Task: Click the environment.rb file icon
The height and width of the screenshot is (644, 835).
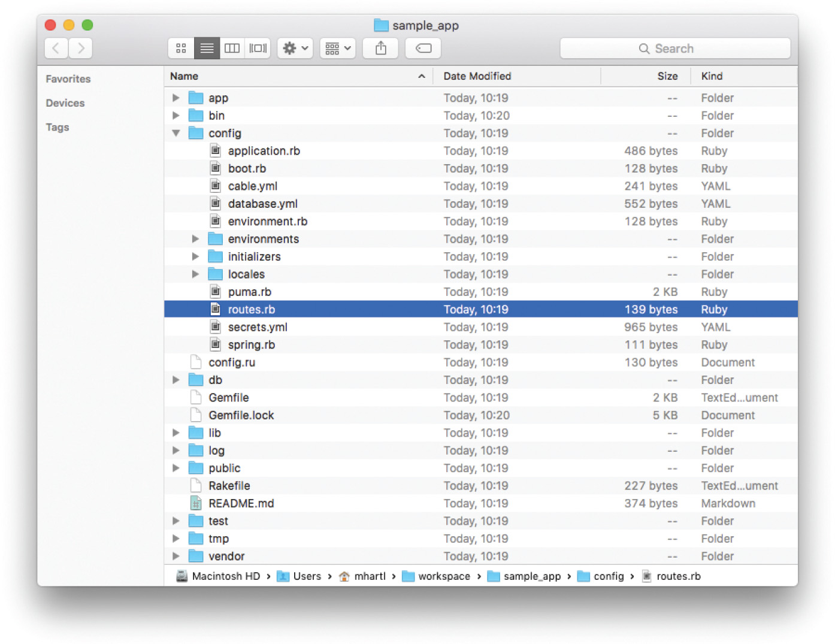Action: (x=216, y=221)
